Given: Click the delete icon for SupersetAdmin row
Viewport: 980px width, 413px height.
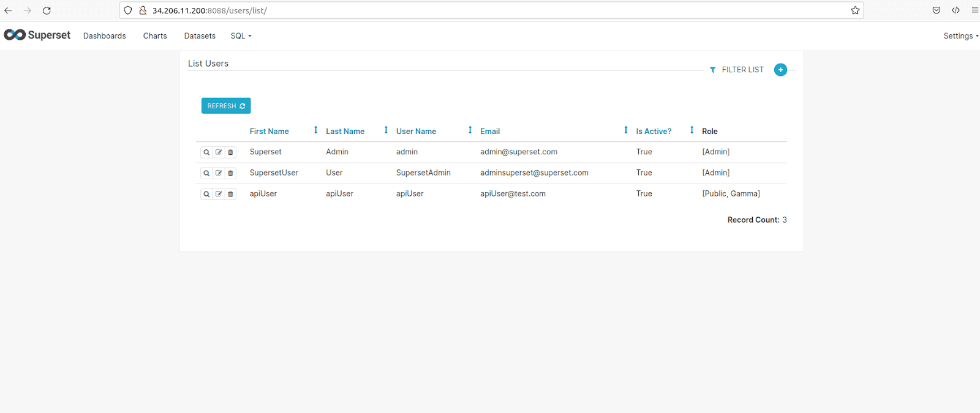Looking at the screenshot, I should pos(230,173).
